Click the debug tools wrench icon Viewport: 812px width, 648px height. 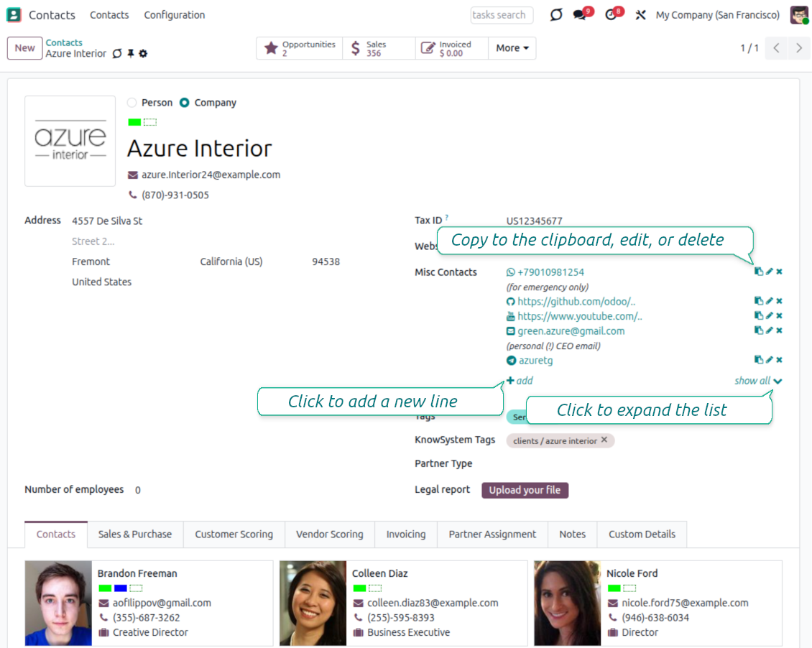pos(640,15)
